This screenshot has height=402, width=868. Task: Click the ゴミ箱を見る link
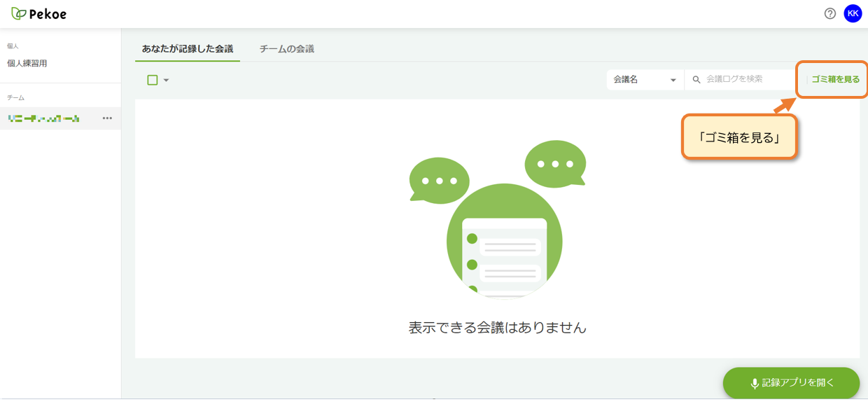835,79
